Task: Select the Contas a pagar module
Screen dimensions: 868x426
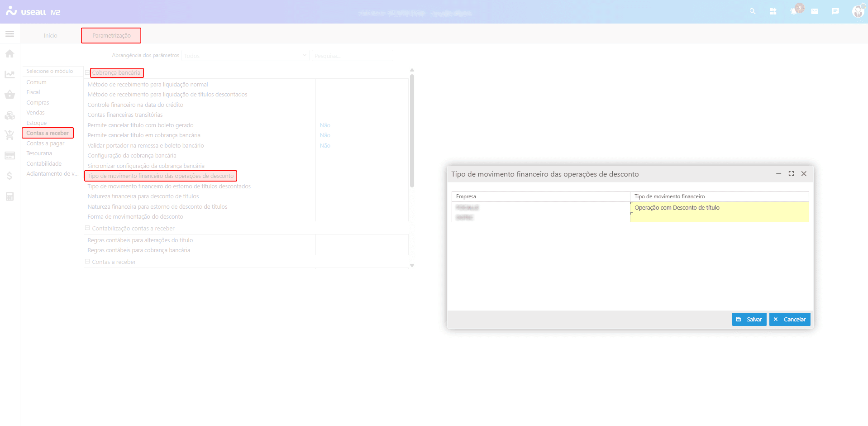Action: [45, 144]
